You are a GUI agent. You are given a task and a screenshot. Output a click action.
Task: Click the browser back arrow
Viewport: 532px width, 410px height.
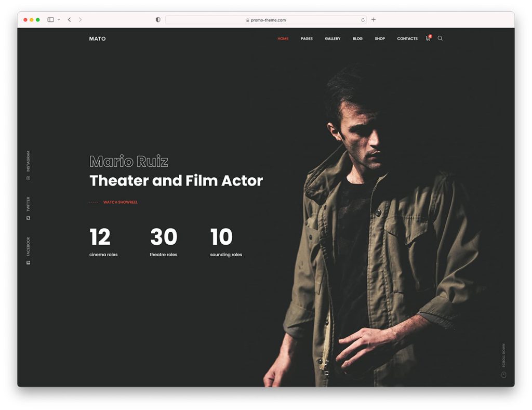coord(69,19)
